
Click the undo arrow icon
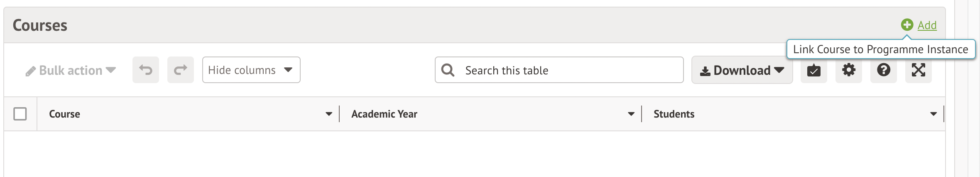click(146, 70)
